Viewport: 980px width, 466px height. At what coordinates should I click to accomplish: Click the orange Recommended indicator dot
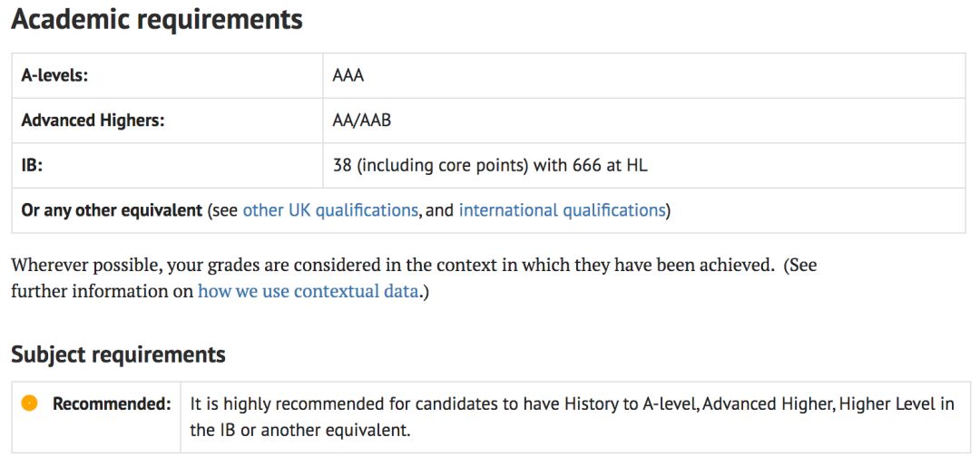click(x=29, y=403)
